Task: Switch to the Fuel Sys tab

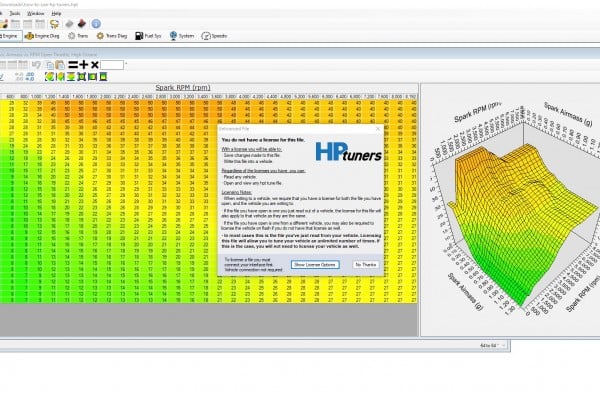Action: pos(148,36)
